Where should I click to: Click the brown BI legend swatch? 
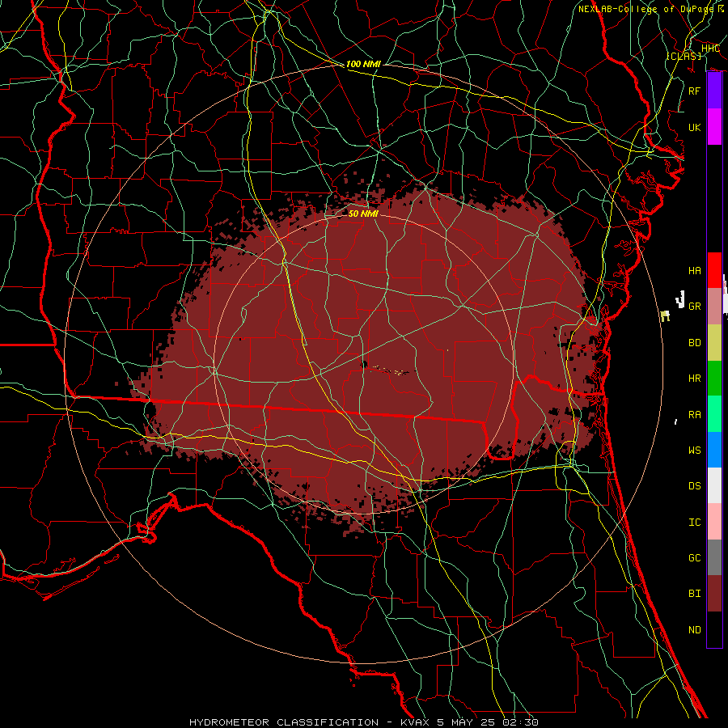tap(714, 594)
